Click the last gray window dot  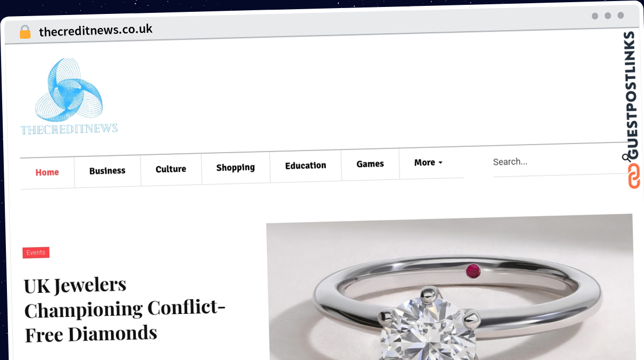point(620,16)
